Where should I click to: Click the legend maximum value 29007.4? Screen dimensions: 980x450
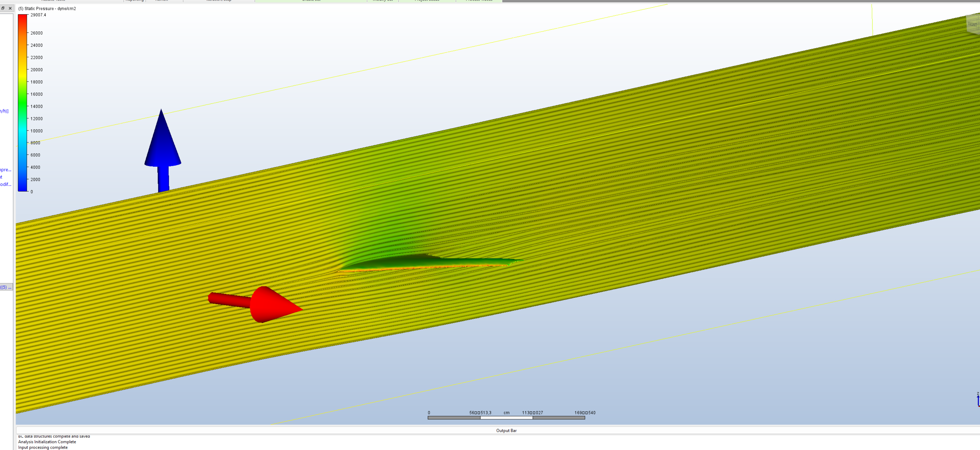[x=38, y=15]
